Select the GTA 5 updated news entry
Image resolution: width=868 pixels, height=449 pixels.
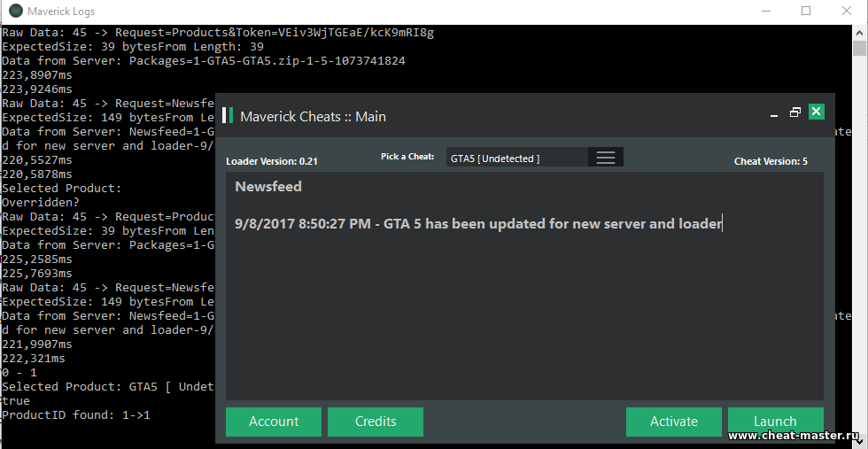click(478, 224)
